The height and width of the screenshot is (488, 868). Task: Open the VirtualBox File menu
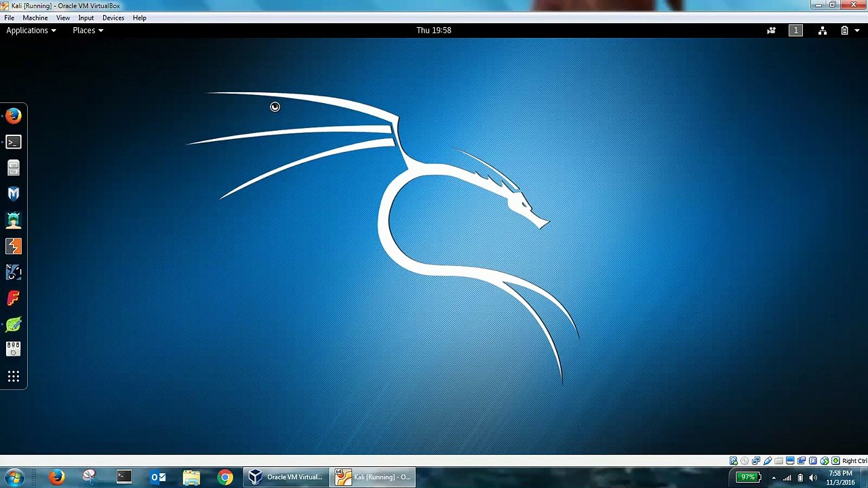coord(9,18)
